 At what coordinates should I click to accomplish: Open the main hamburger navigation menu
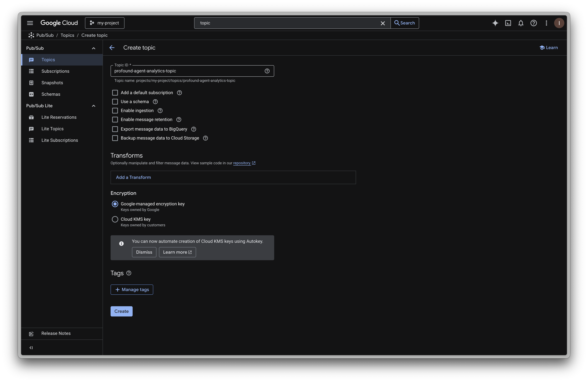30,23
